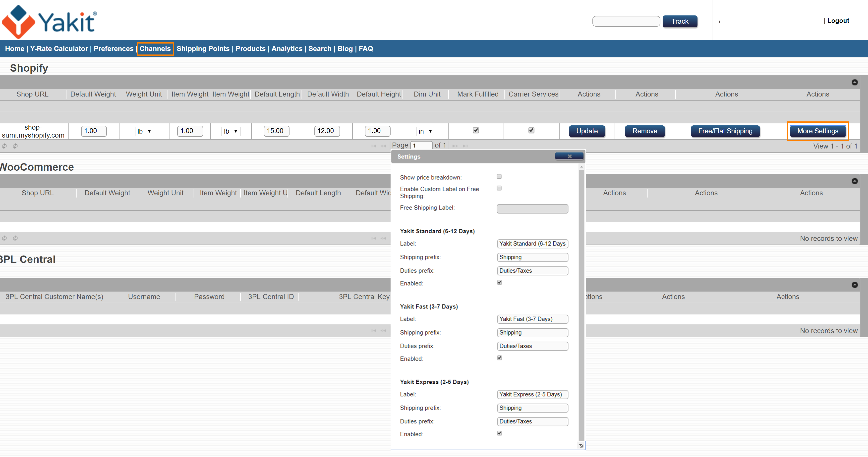The height and width of the screenshot is (457, 868).
Task: Focus the tracking number input field
Action: 626,21
